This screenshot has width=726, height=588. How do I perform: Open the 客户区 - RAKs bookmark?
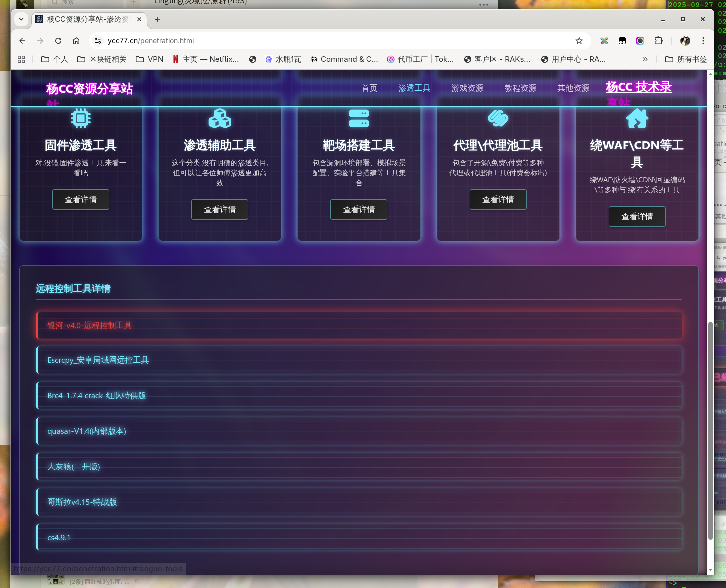(x=497, y=59)
